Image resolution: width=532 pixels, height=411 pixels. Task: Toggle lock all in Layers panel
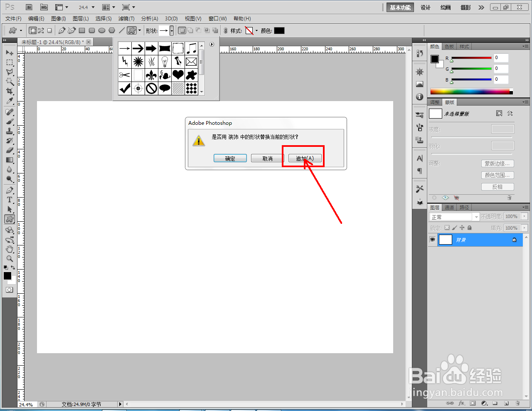coord(469,228)
